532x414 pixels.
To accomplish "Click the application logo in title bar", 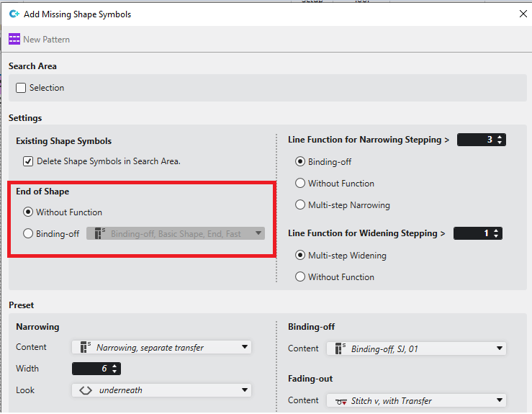I will tap(14, 14).
